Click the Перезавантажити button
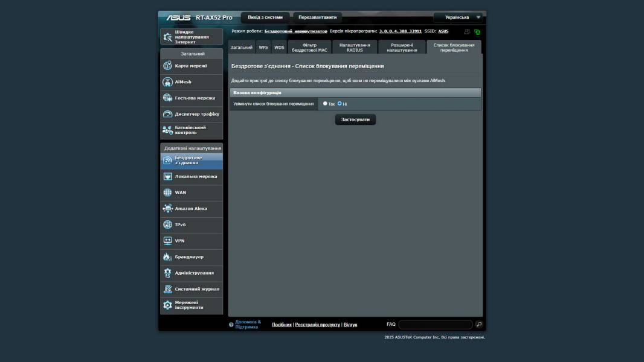644x362 pixels. click(317, 17)
